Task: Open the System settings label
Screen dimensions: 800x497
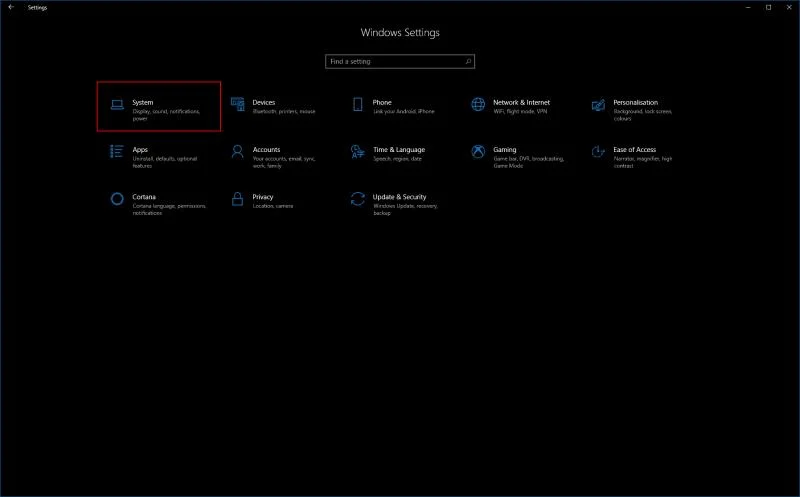Action: [x=143, y=103]
